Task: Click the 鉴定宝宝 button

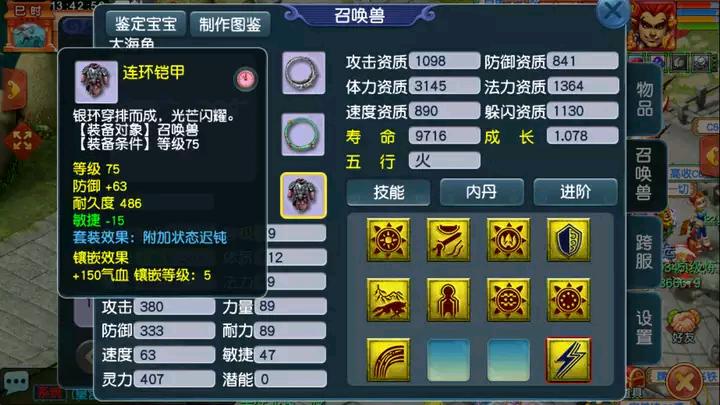Action: point(146,24)
